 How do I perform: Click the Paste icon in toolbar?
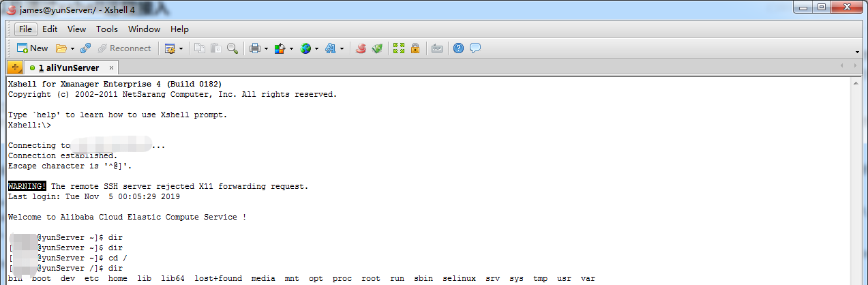[x=215, y=48]
